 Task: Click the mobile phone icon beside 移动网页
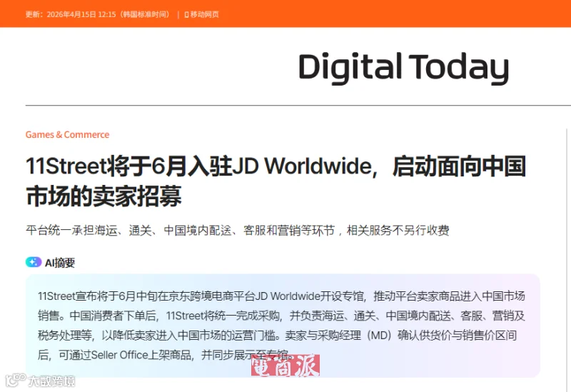(x=186, y=14)
